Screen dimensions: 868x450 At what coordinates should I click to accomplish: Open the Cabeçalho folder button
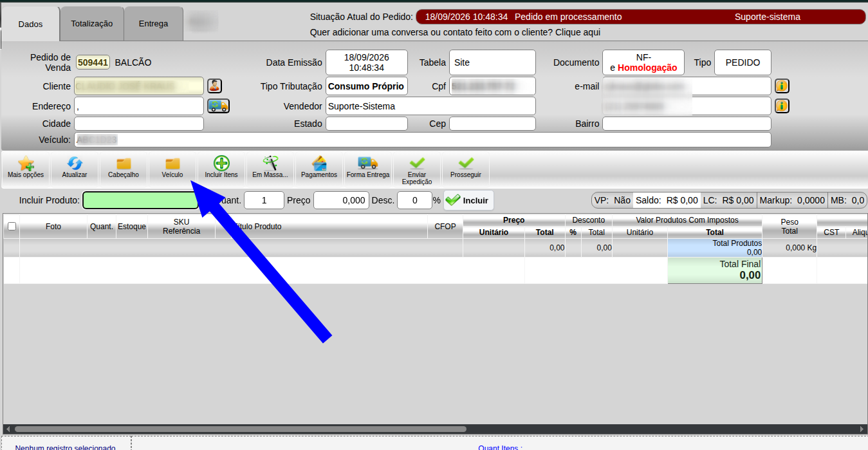(124, 168)
